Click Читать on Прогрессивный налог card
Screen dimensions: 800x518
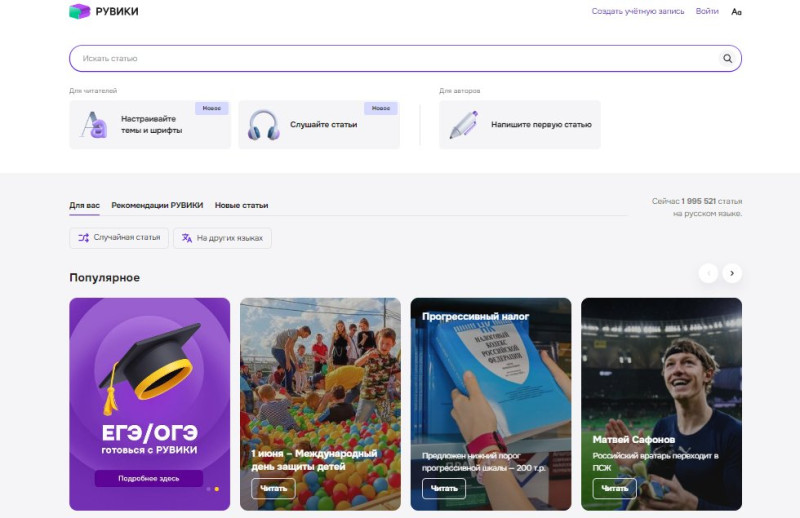tap(443, 489)
